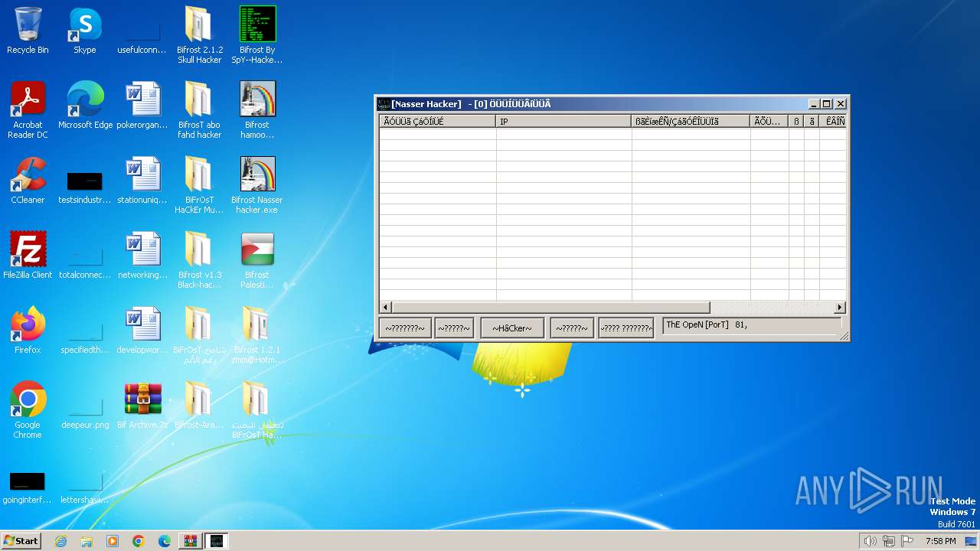
Task: Open the Bifrost-Ara folder
Action: coord(199,405)
